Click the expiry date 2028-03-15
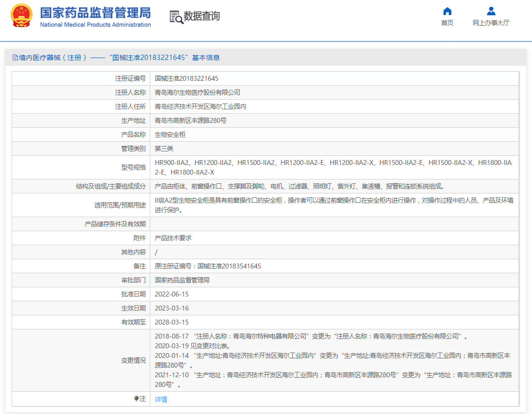This screenshot has width=532, height=414. coord(172,322)
